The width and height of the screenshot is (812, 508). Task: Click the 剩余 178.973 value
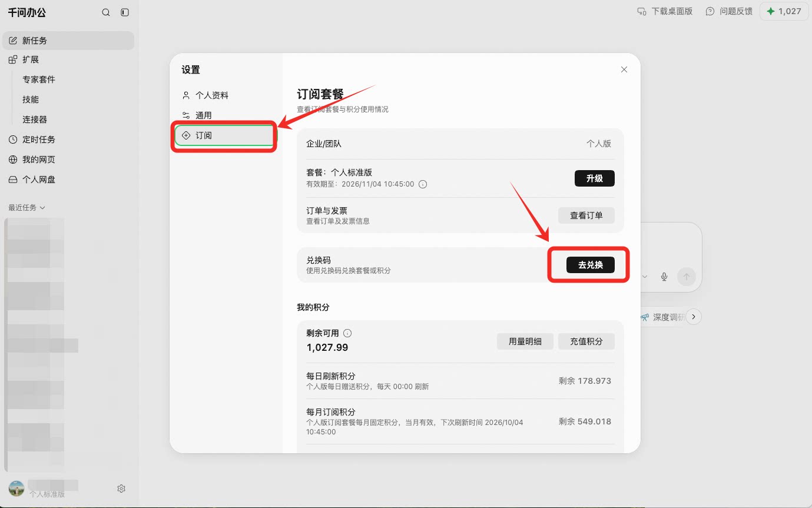tap(585, 381)
